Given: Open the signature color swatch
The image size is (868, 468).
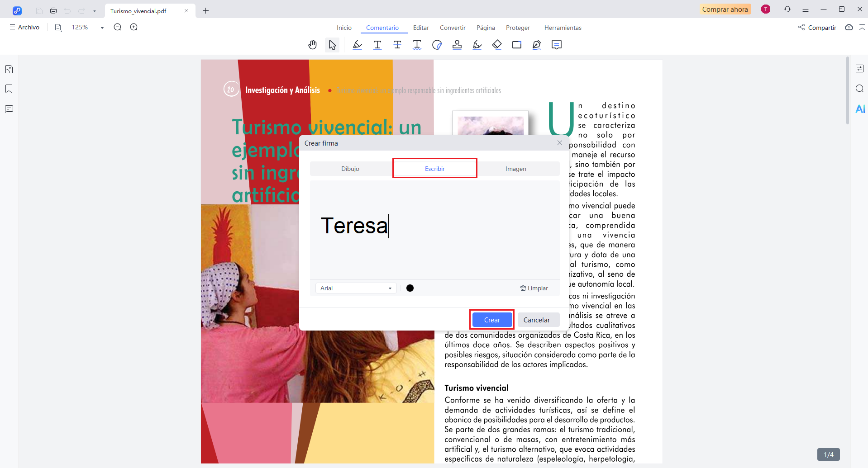Looking at the screenshot, I should pyautogui.click(x=410, y=288).
